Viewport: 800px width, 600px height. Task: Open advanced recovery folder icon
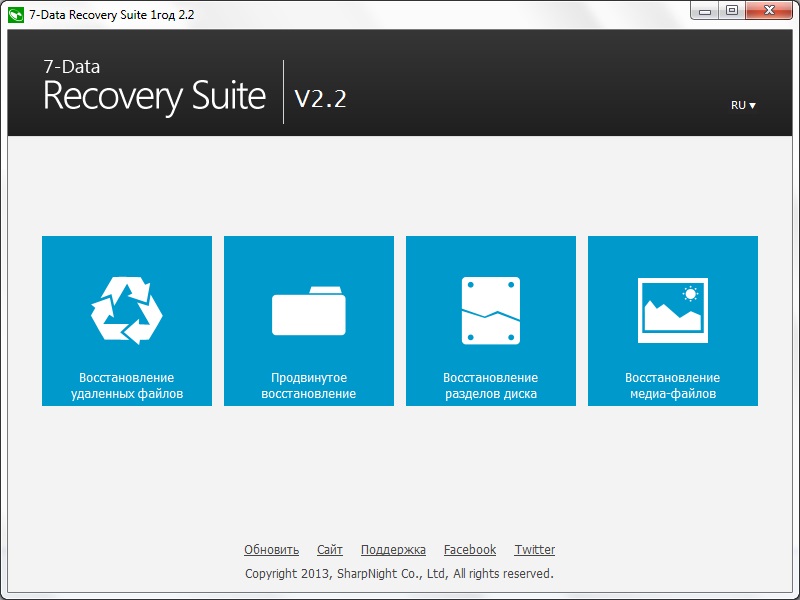pos(309,311)
